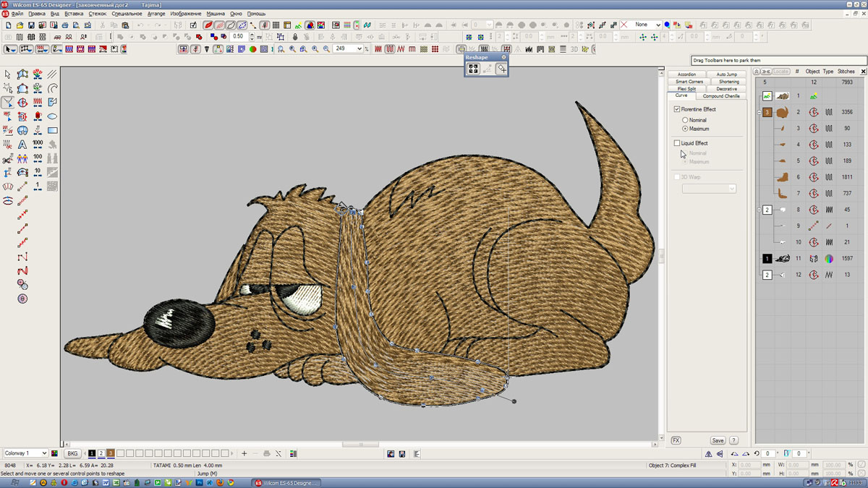Collapse the brown color block 3 group
This screenshot has height=488, width=868.
click(x=759, y=113)
